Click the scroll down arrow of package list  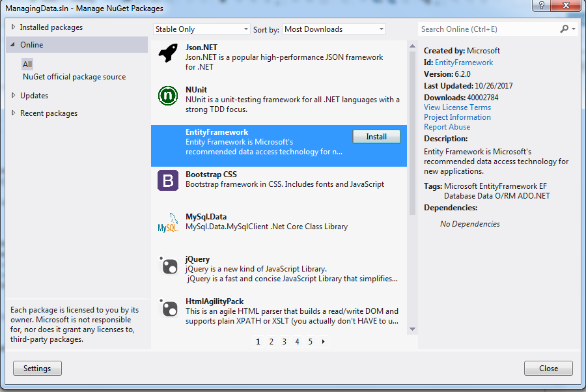pos(413,329)
